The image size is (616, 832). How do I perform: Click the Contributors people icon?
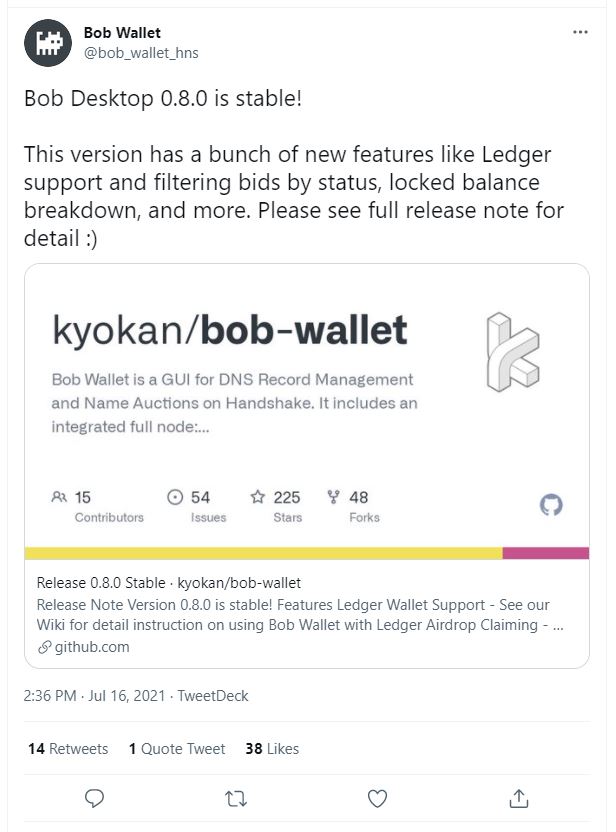[59, 497]
